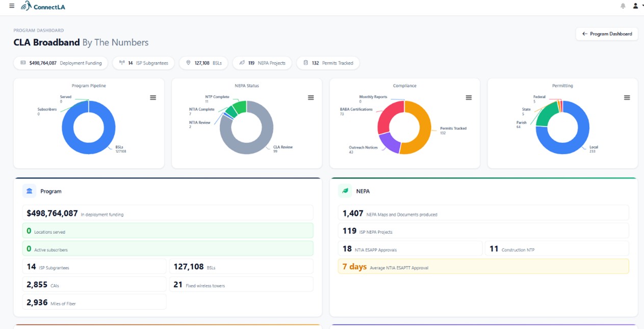Open the Permitting chart context menu
644x329 pixels.
tap(627, 98)
